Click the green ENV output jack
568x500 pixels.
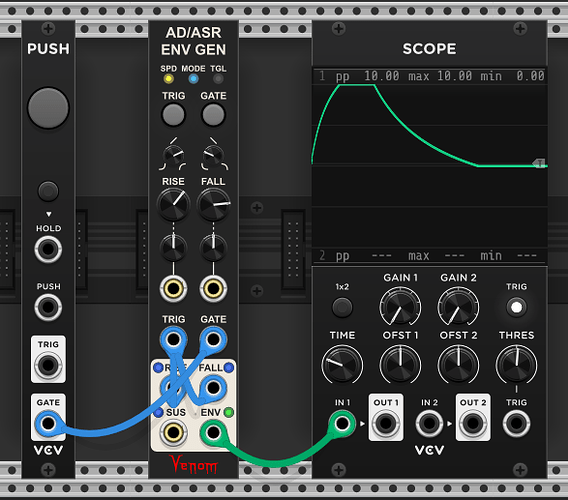213,432
